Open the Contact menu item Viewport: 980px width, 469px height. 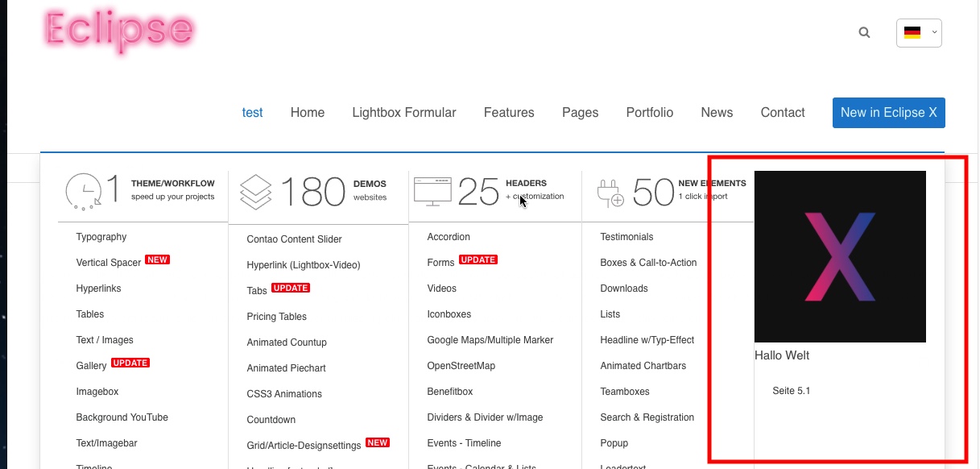point(783,113)
